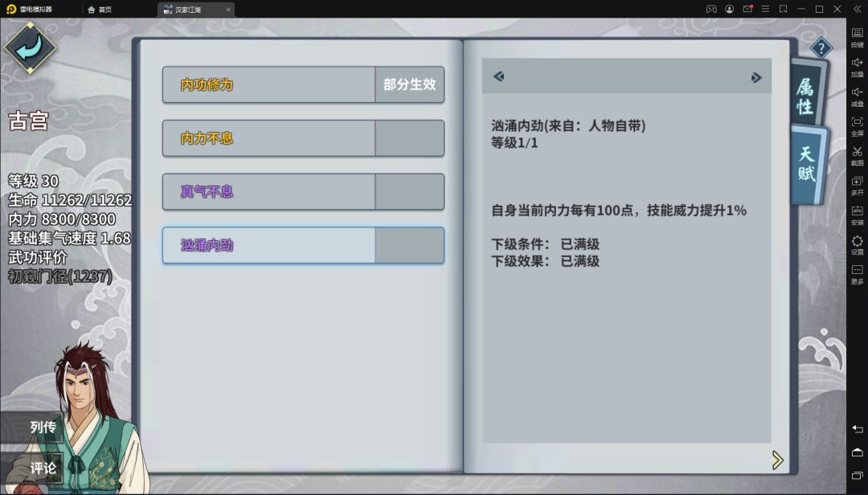Enter fullscreen mode from sidebar
Viewport: 868px width, 495px height.
857,125
